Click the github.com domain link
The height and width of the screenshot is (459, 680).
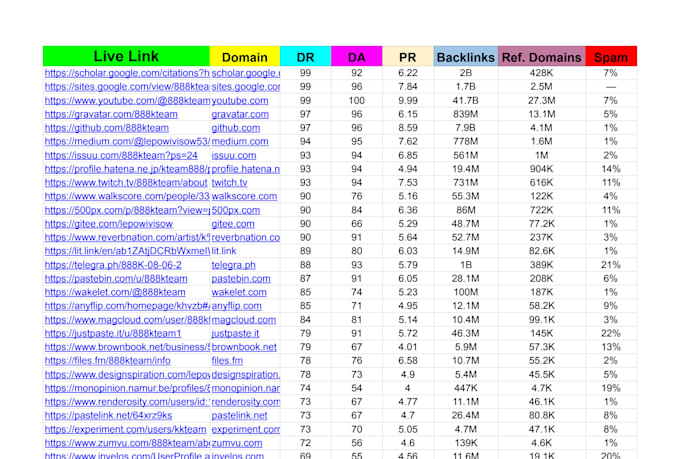(x=236, y=128)
